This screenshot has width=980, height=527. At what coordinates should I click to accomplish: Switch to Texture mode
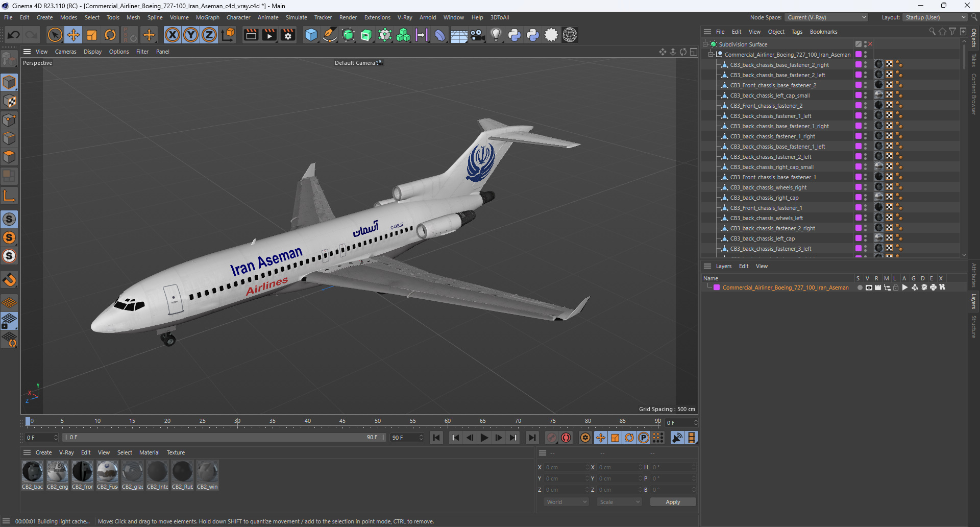(9, 101)
